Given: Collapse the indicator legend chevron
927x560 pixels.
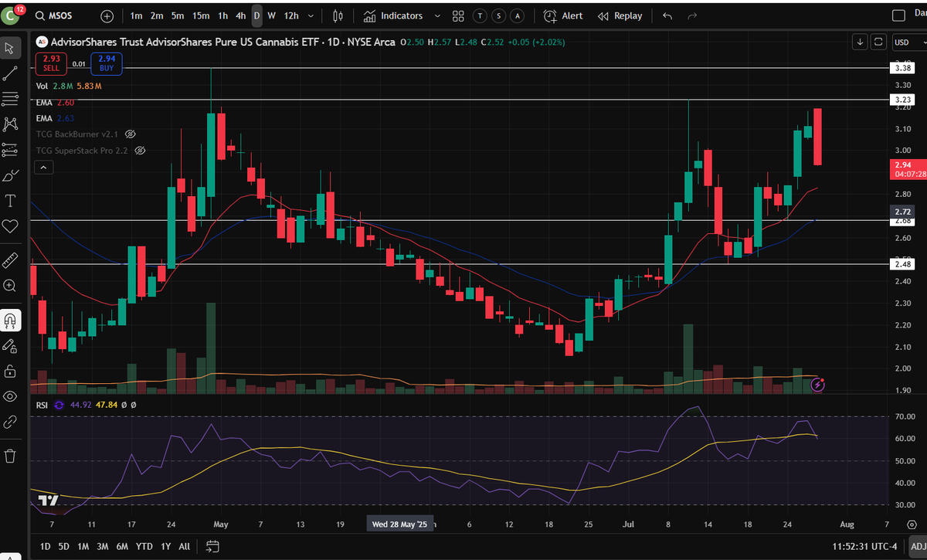Looking at the screenshot, I should click(x=44, y=167).
